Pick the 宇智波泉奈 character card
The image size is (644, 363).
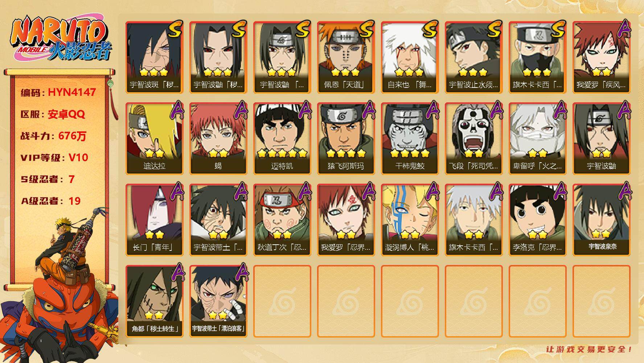point(602,220)
